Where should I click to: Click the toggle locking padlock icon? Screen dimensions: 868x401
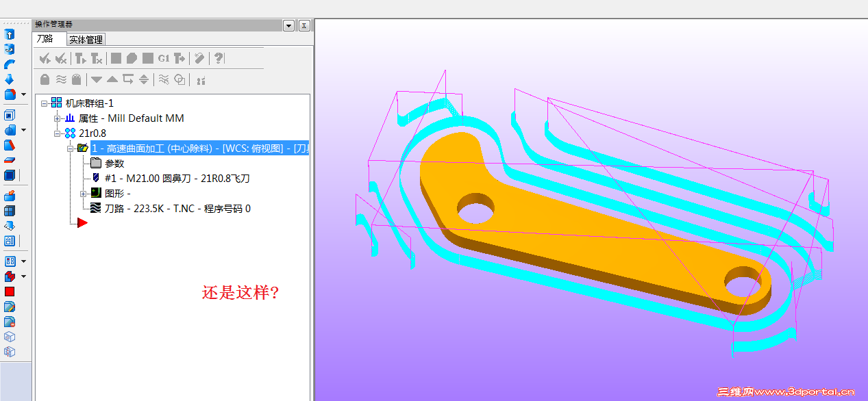(45, 79)
